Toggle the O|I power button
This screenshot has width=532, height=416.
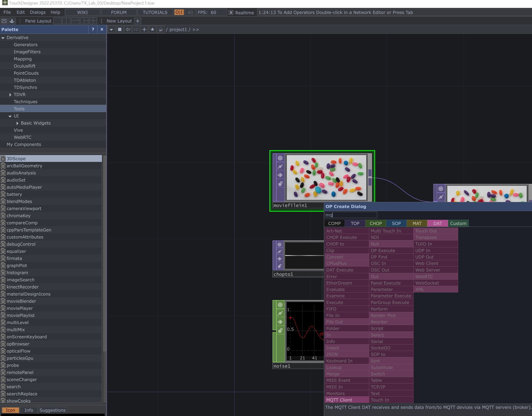click(179, 12)
